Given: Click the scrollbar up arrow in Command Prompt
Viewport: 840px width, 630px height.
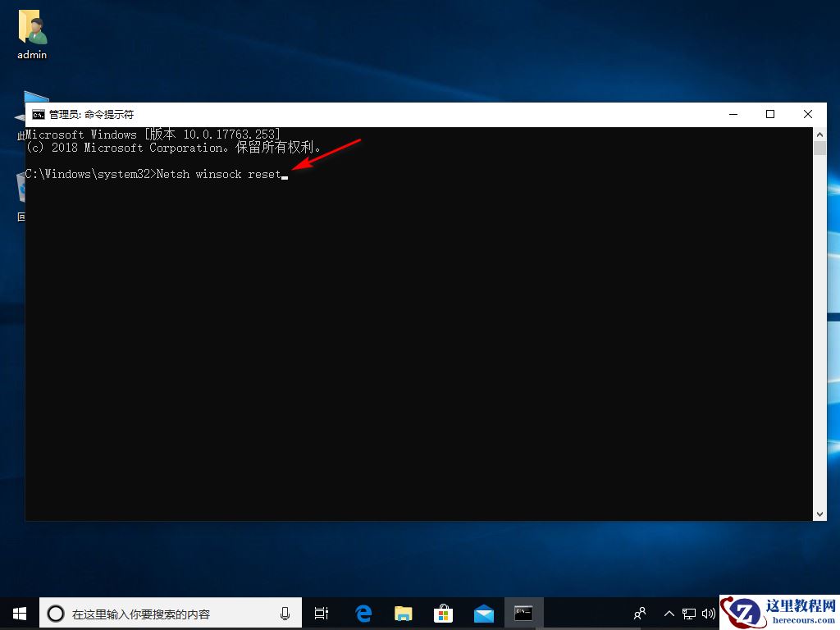Looking at the screenshot, I should [x=819, y=133].
